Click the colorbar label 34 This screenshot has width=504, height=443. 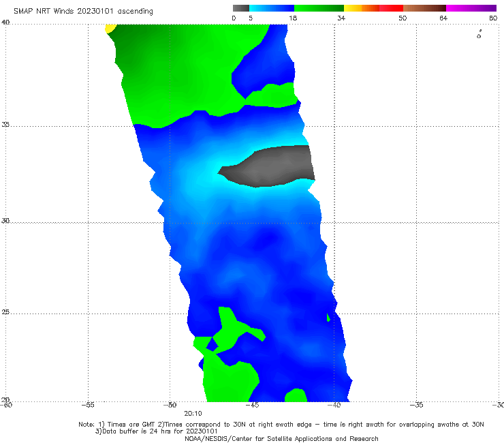pyautogui.click(x=341, y=18)
